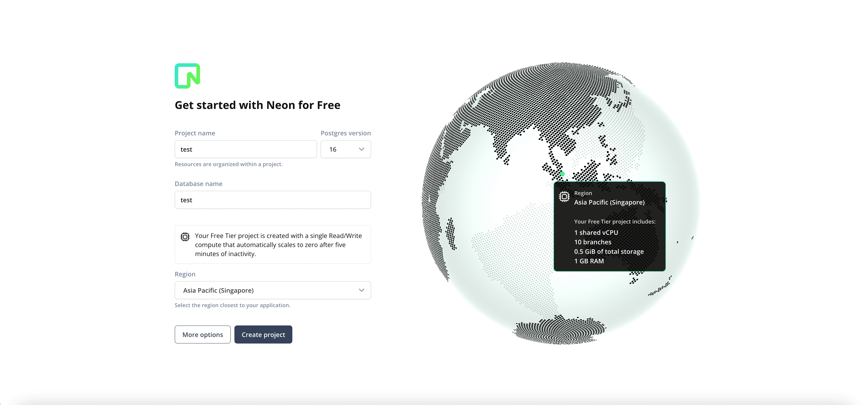
Task: Expand the Region dropdown chevron
Action: point(362,290)
